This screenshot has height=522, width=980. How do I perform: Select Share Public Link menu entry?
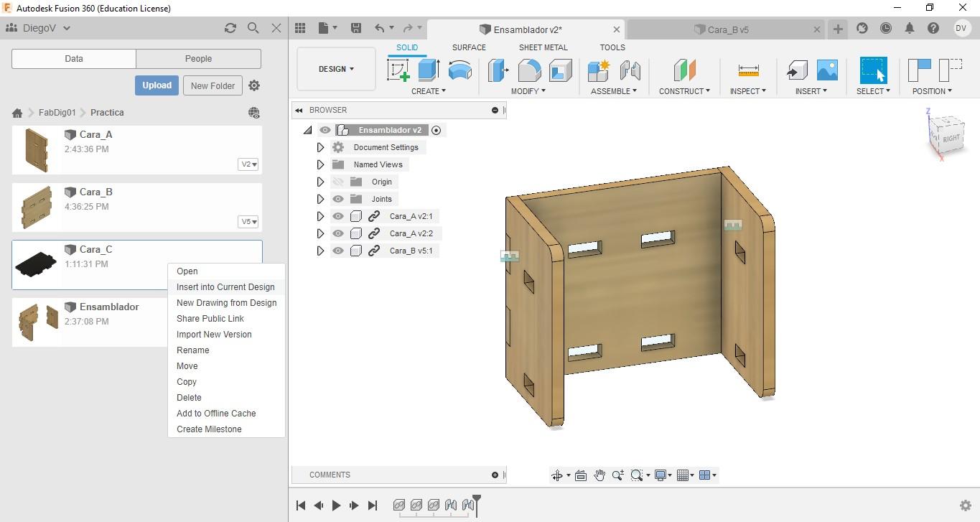(x=210, y=319)
